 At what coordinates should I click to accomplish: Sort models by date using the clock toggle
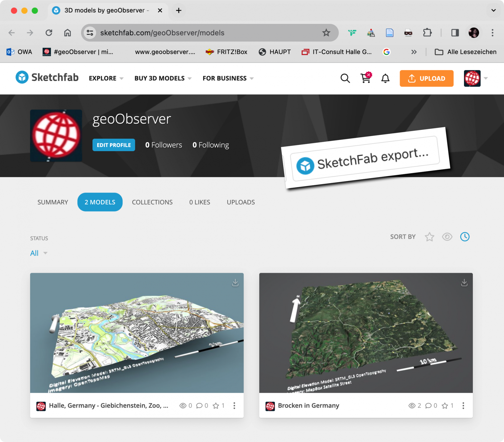pos(465,236)
